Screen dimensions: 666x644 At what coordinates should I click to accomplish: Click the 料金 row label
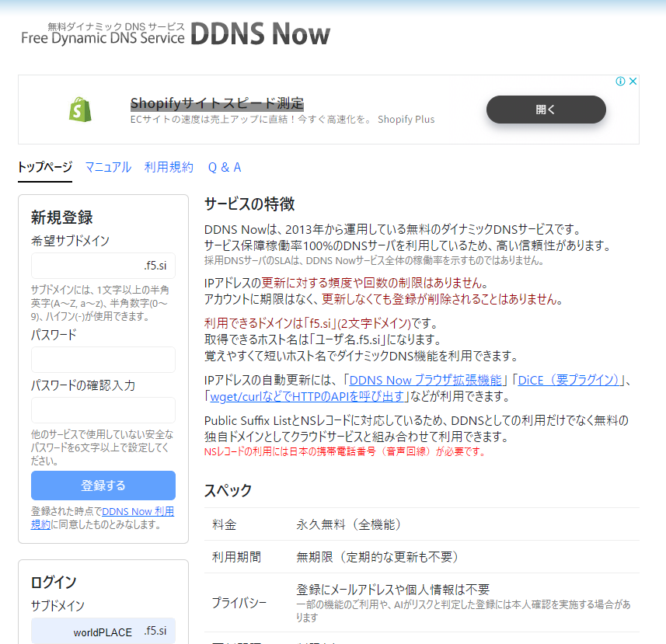(225, 524)
